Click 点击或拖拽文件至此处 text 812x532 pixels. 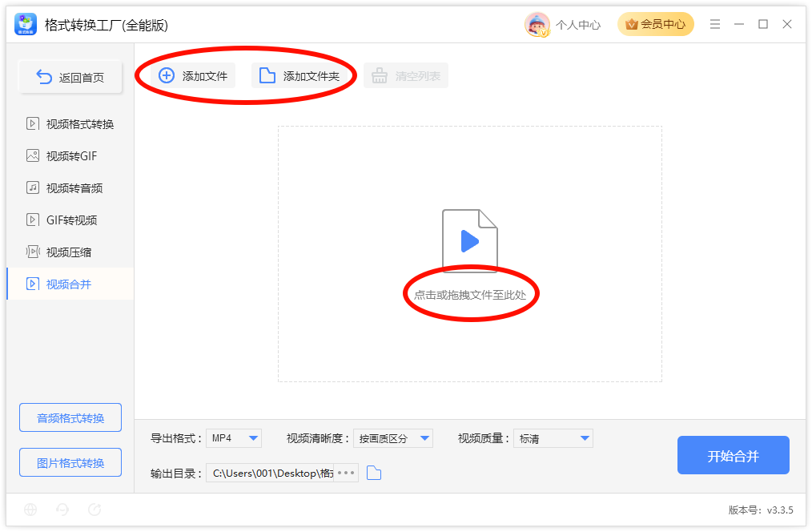[470, 295]
